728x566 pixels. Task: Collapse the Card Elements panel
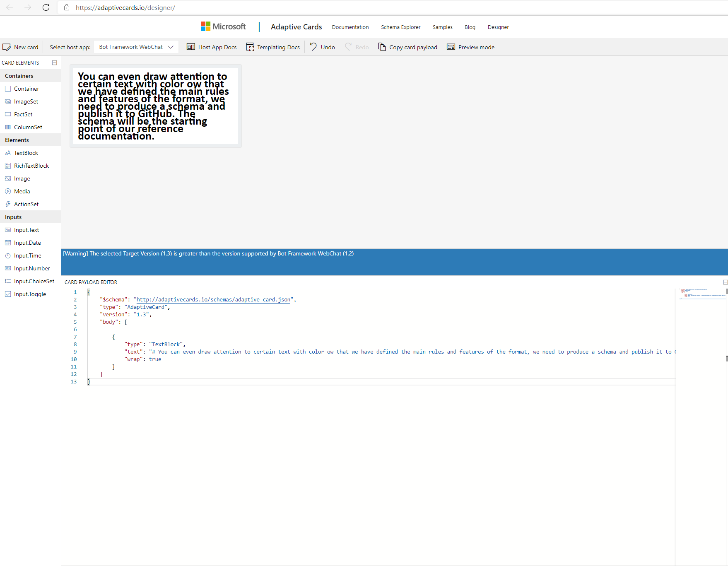(54, 63)
